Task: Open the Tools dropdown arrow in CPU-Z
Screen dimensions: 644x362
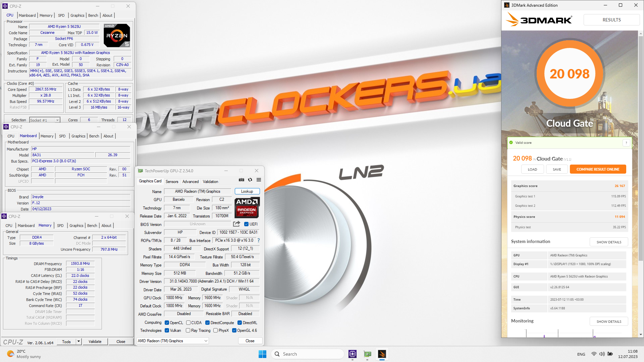Action: click(x=78, y=342)
